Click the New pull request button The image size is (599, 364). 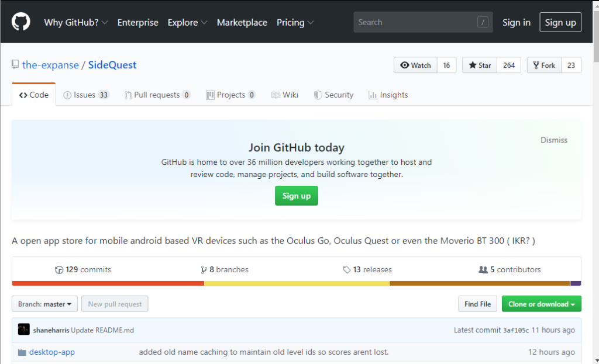click(115, 304)
